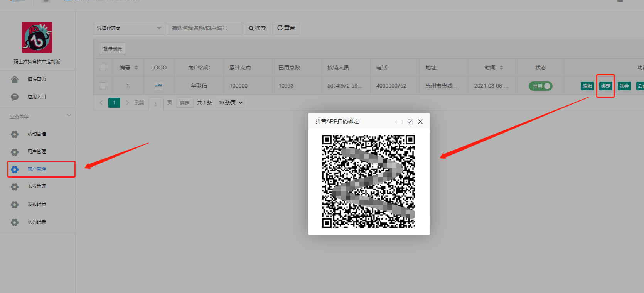This screenshot has width=644, height=293.
Task: Click 商户名称 column header
Action: [x=199, y=68]
